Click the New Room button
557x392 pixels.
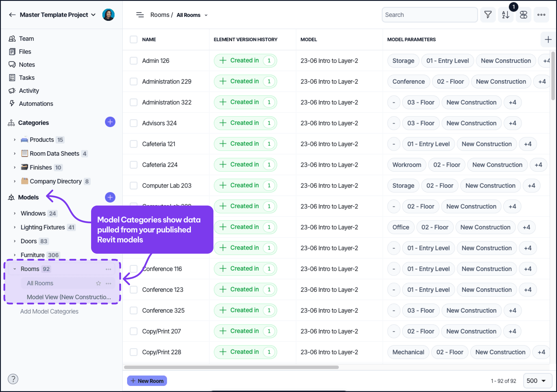[x=147, y=381]
